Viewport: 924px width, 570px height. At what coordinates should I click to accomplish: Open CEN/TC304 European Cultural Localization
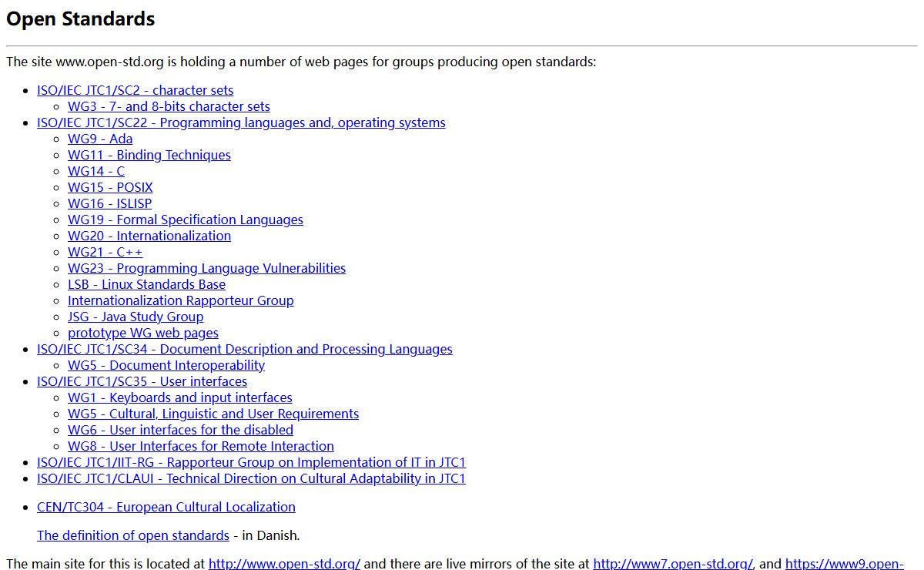point(166,507)
